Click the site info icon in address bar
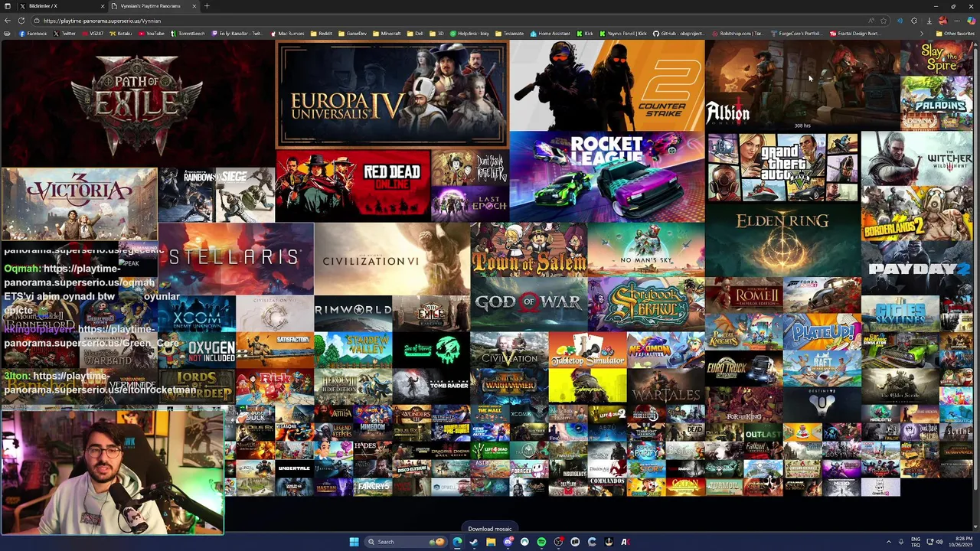980x551 pixels. point(38,21)
